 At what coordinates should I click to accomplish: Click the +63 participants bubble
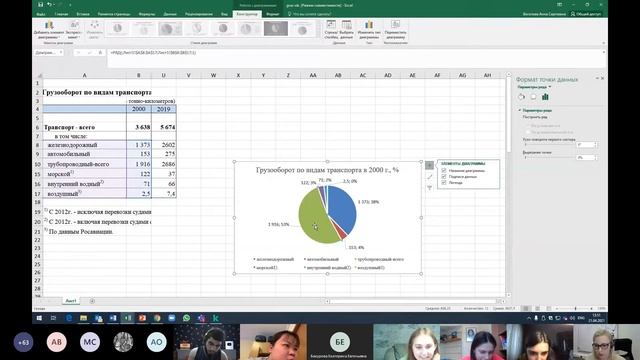tap(24, 342)
